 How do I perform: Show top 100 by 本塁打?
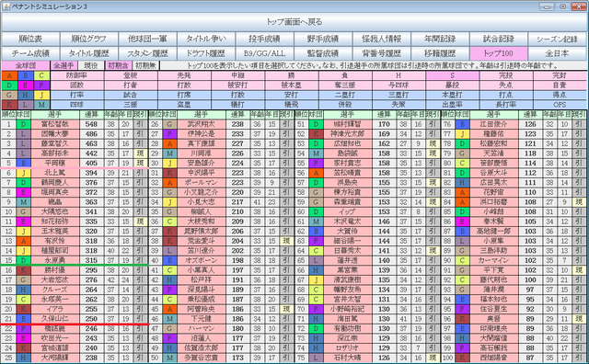[452, 95]
